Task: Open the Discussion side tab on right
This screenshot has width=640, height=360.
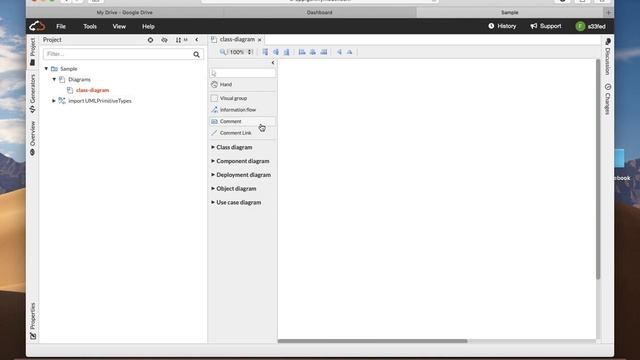Action: tap(608, 56)
